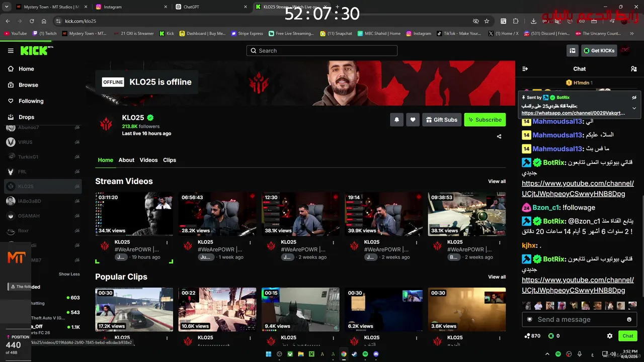Switch to the Videos channel tab
The image size is (644, 362).
tap(148, 160)
